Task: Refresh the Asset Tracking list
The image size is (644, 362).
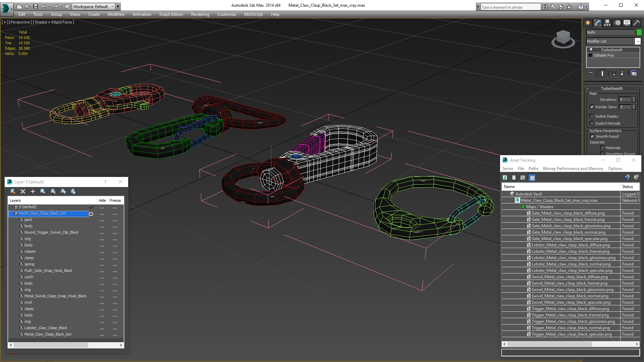Action: (x=505, y=178)
